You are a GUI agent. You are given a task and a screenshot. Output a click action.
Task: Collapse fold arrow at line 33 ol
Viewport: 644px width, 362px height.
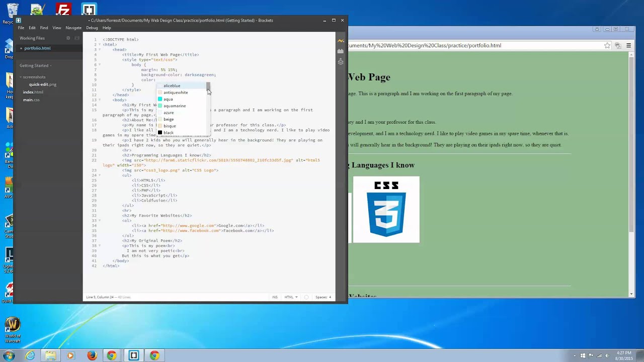[x=100, y=221]
